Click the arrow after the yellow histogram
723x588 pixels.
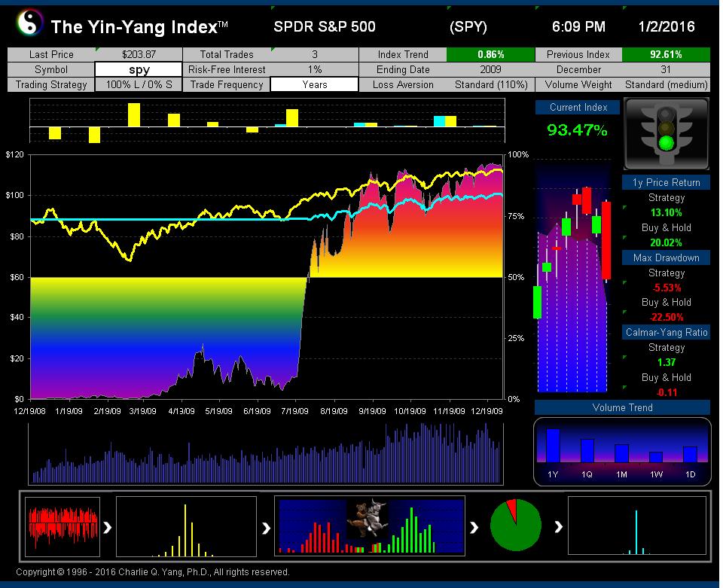click(x=266, y=528)
